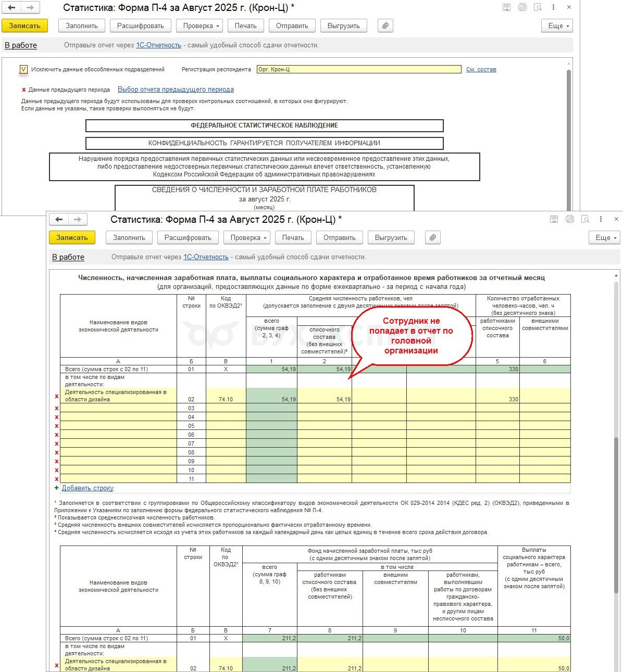Click 'Отправить' in front window
Screen dimensions: 623x672
(x=340, y=237)
